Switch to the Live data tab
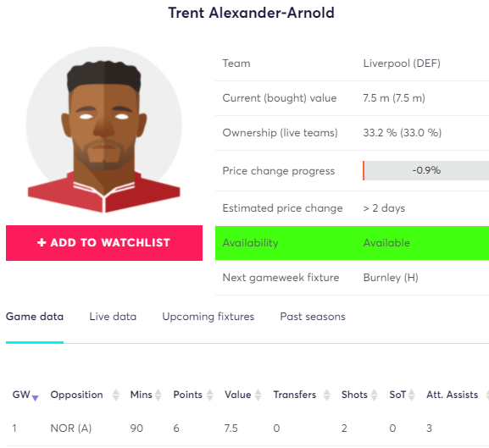 click(x=113, y=317)
